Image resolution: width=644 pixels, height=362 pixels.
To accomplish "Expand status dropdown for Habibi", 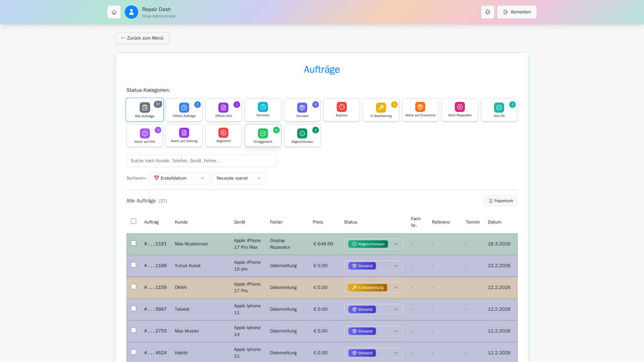I will (x=374, y=353).
